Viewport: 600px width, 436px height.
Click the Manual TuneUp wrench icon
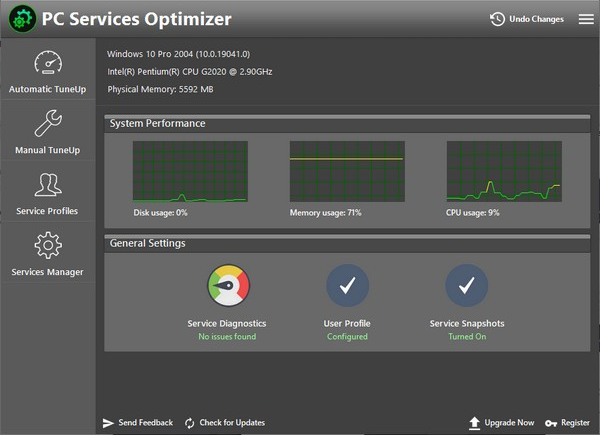(x=48, y=123)
